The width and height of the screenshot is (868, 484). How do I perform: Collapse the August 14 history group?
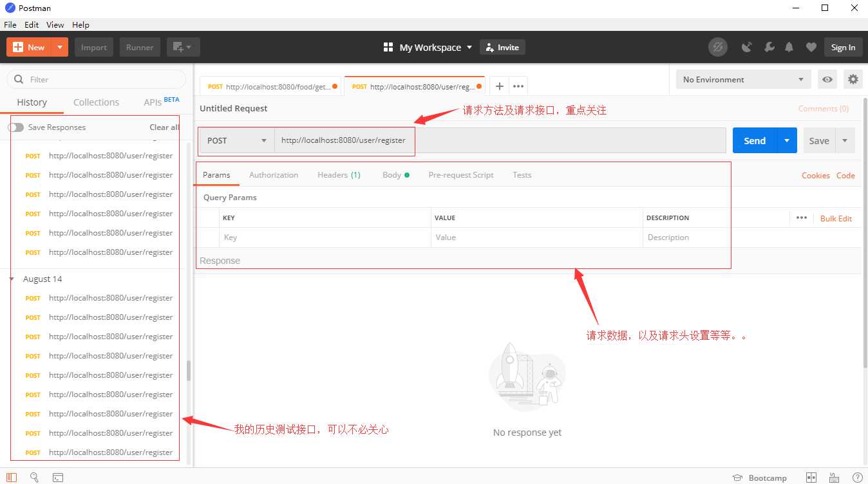click(12, 279)
